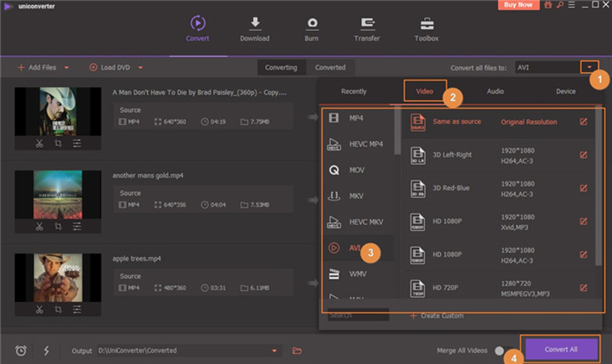The height and width of the screenshot is (364, 612).
Task: Edit the HD 720P preset
Action: [583, 288]
